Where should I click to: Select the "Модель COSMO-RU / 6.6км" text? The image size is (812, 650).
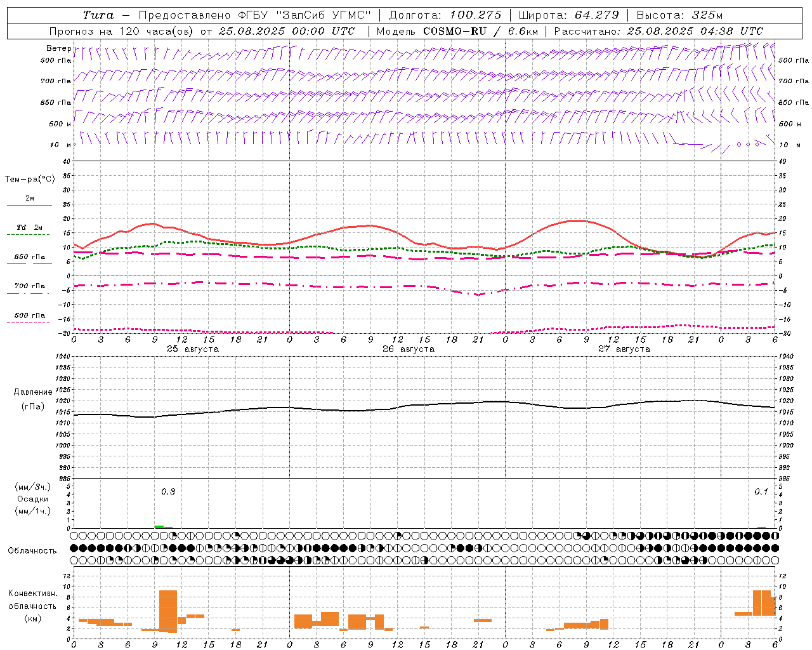click(457, 31)
